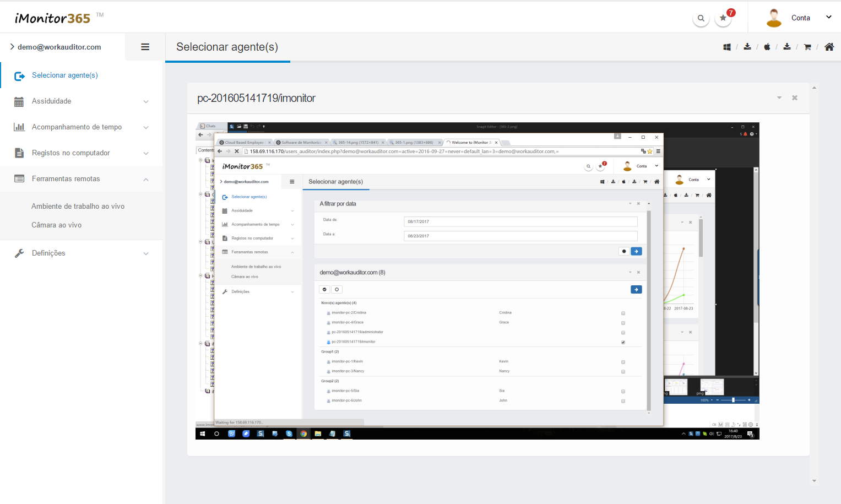Open the starred notifications icon with badge 7
This screenshot has height=504, width=841.
pyautogui.click(x=723, y=18)
